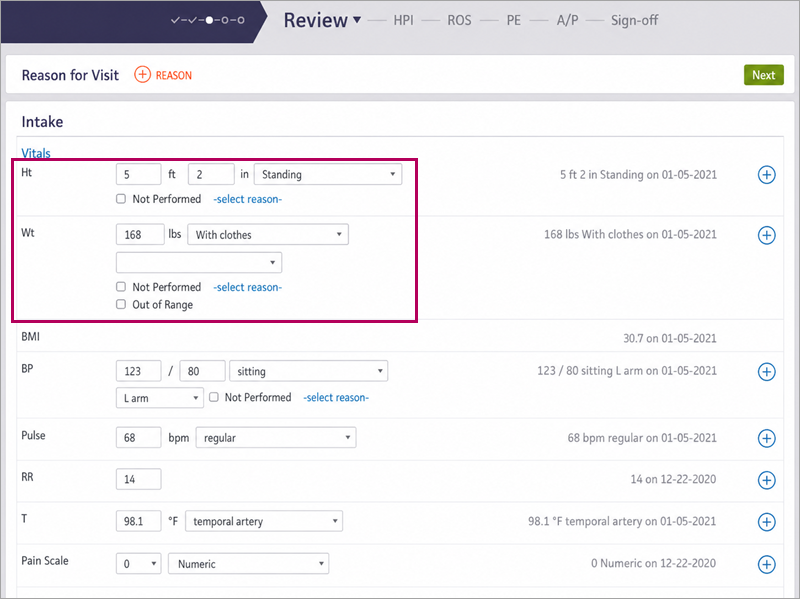Click the plus icon in the Pulse row
The width and height of the screenshot is (800, 599).
coord(766,438)
